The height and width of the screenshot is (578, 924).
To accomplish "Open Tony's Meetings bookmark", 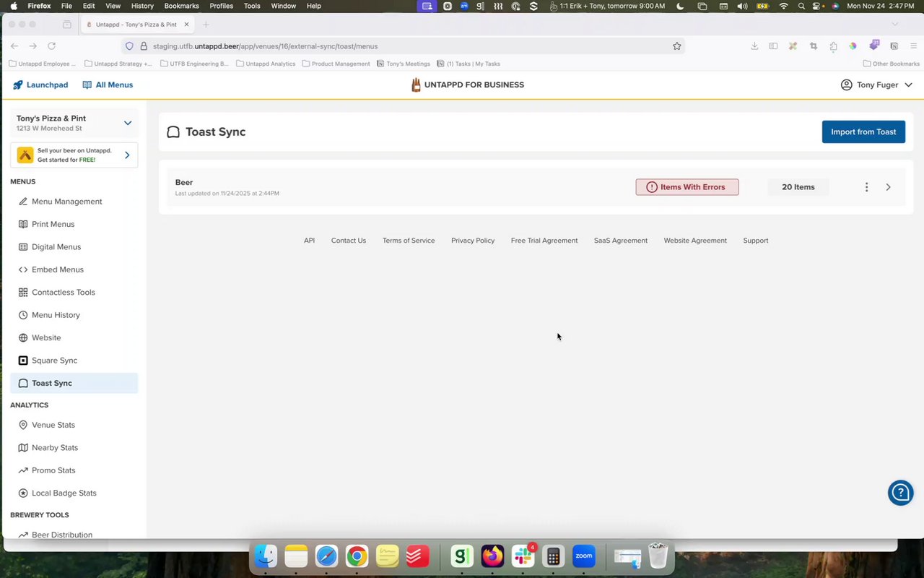I will [404, 64].
